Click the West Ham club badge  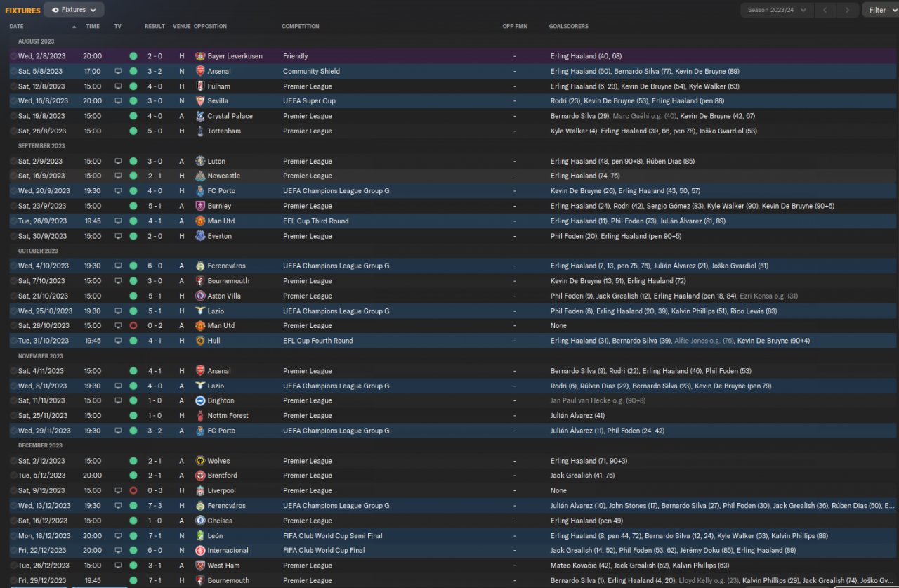(200, 566)
